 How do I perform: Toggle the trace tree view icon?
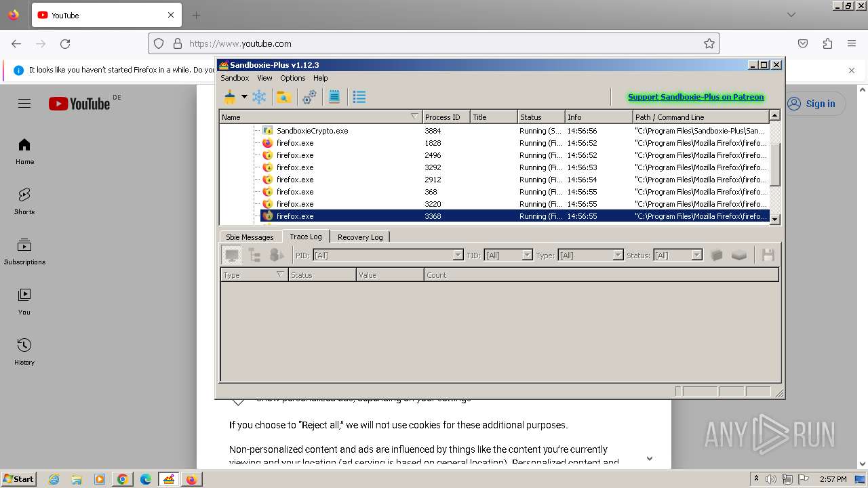pos(254,256)
